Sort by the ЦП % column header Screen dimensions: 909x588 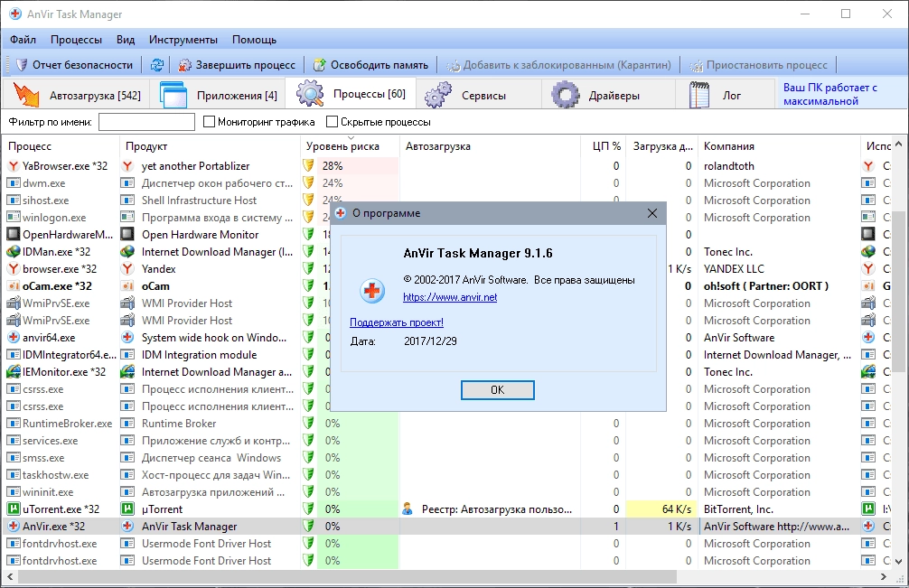point(604,146)
